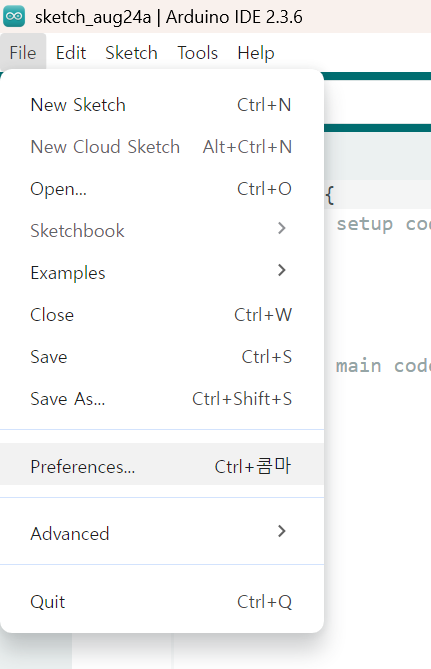
Task: Choose Open... from the menu
Action: tap(162, 189)
